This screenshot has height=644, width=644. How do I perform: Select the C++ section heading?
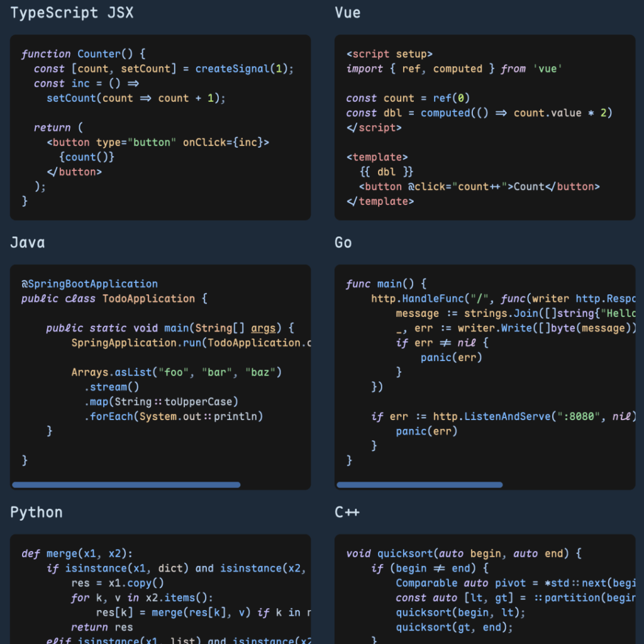tap(347, 513)
